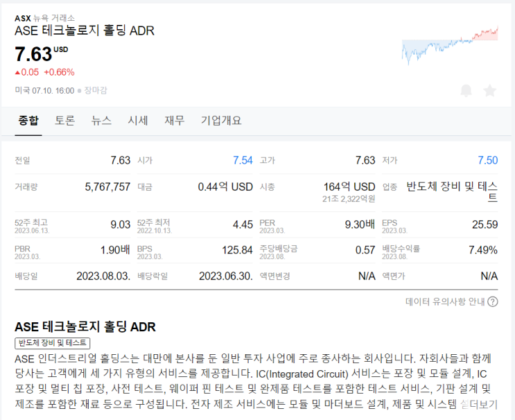Click the 배당수익률 value 7.49%
This screenshot has height=420, width=515.
click(483, 250)
